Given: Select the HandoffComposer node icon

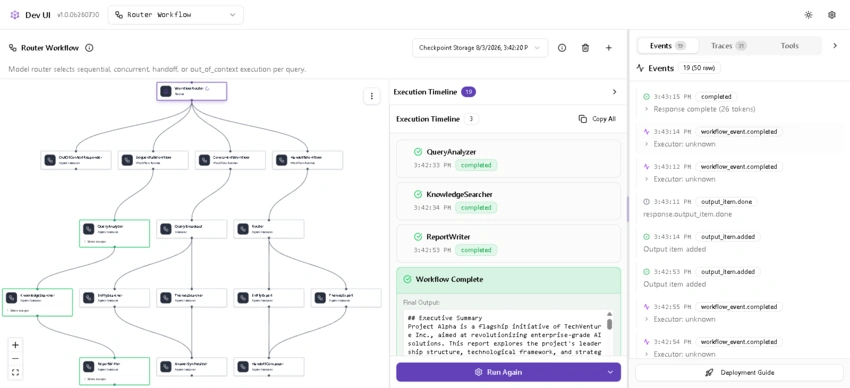Looking at the screenshot, I should coord(243,366).
